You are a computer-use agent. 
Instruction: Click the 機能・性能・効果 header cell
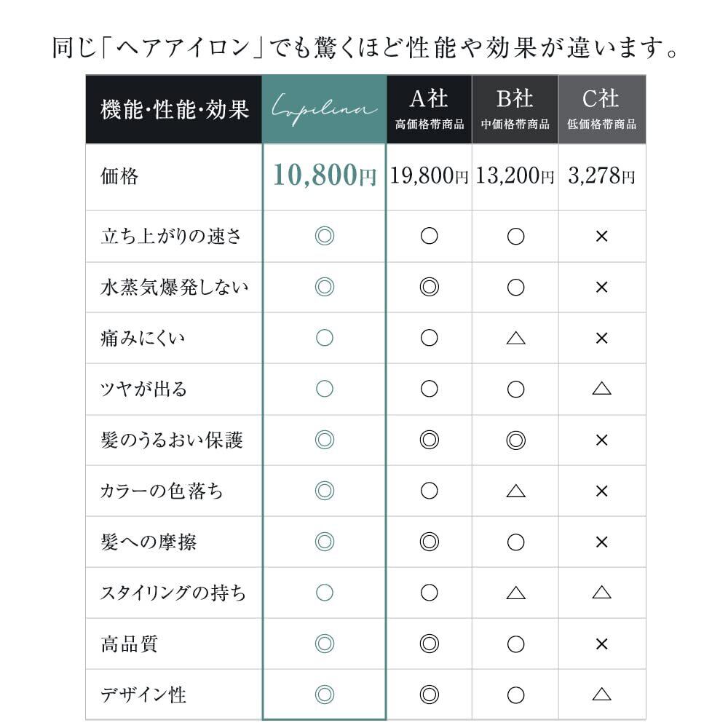(174, 109)
